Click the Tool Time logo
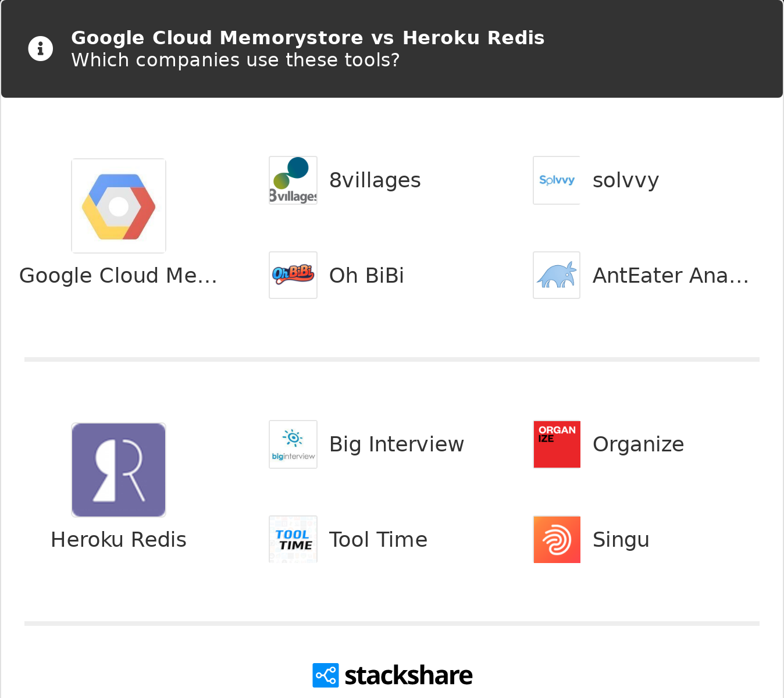Viewport: 784px width, 698px height. (293, 539)
